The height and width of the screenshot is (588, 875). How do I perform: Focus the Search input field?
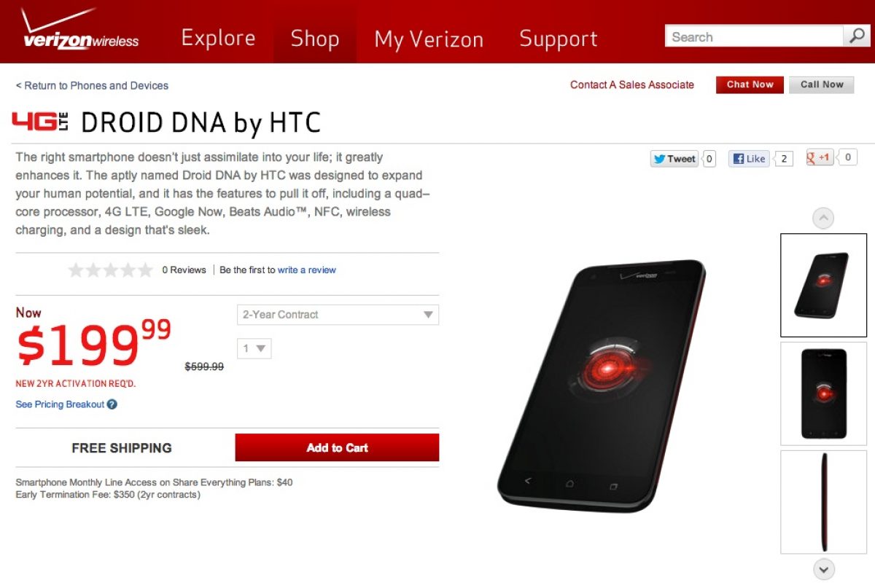tap(753, 36)
